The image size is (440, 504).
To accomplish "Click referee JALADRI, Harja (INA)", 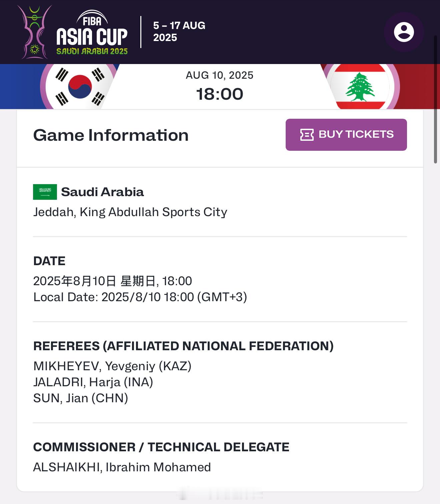I will [93, 382].
